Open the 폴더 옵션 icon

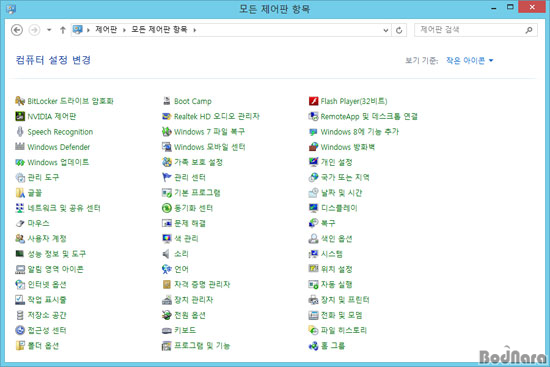20,346
